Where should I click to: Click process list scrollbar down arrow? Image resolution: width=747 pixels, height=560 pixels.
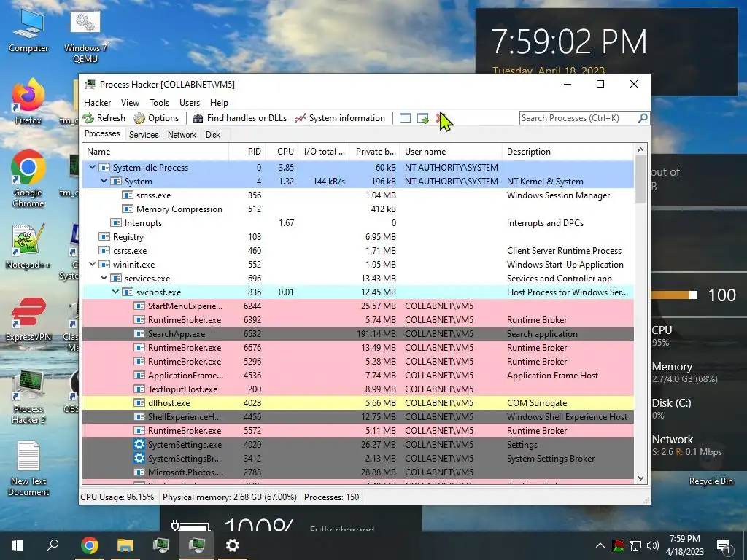click(640, 478)
